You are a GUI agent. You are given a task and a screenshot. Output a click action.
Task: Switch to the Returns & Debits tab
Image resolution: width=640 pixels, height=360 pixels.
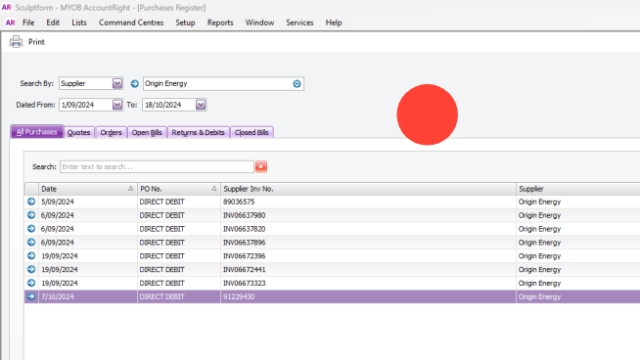tap(198, 132)
